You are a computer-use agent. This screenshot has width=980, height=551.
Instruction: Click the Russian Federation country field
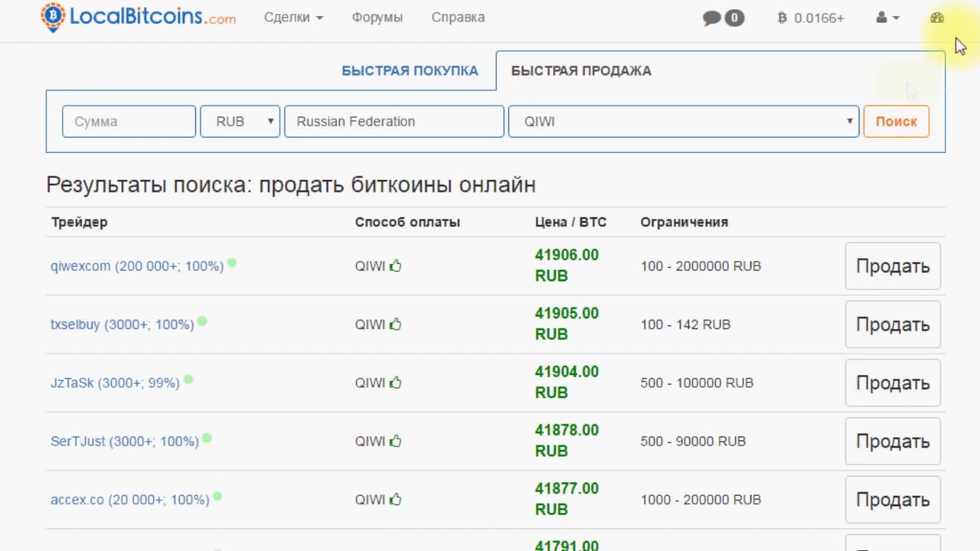394,121
